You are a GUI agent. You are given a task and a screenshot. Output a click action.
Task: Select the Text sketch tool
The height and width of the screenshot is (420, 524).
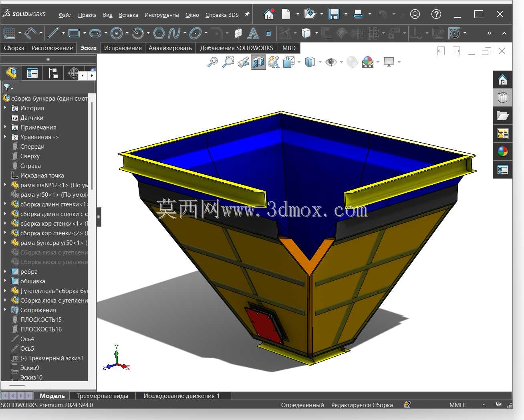click(253, 33)
